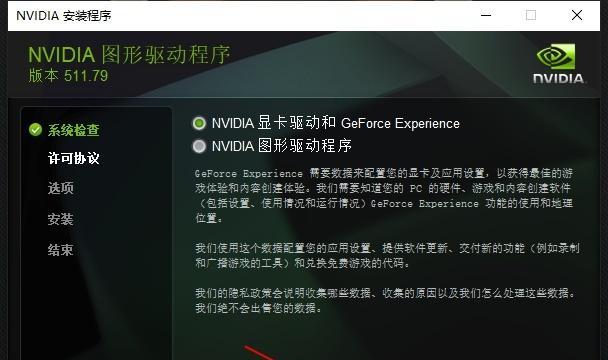Click the NVIDIA logo in header
The width and height of the screenshot is (608, 360).
coord(558,64)
